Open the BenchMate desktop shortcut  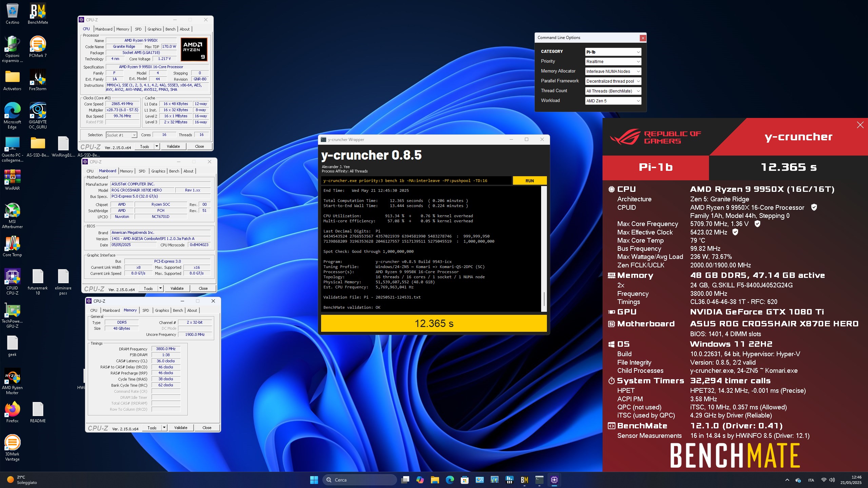coord(38,14)
